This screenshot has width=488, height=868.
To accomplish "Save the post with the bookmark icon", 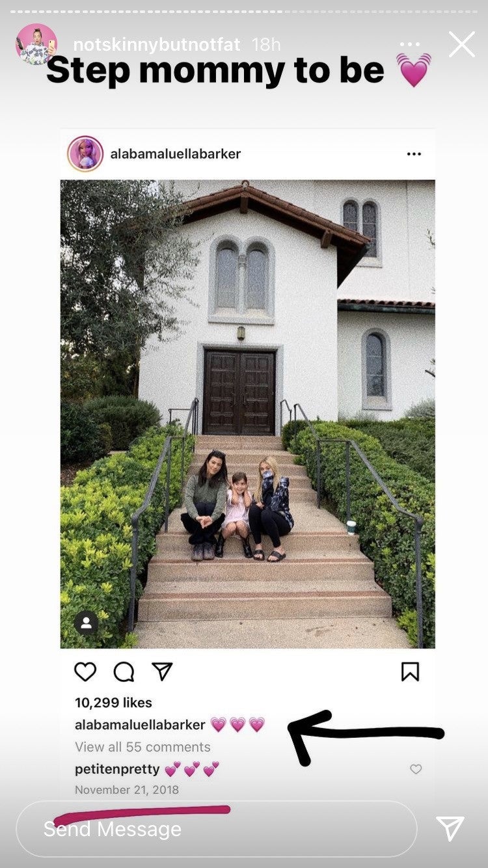I will (x=410, y=671).
